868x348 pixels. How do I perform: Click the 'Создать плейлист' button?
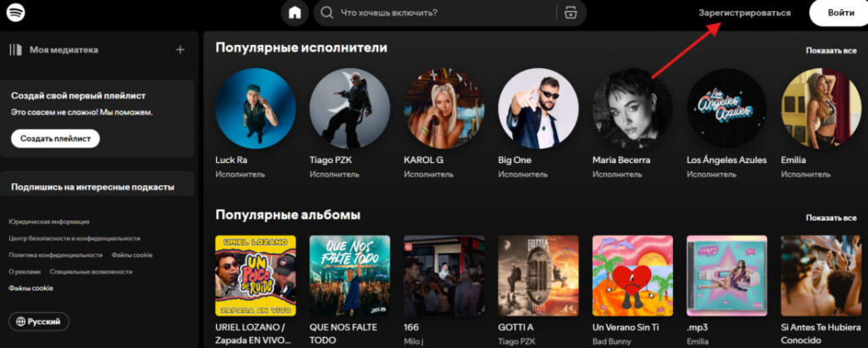pyautogui.click(x=55, y=138)
